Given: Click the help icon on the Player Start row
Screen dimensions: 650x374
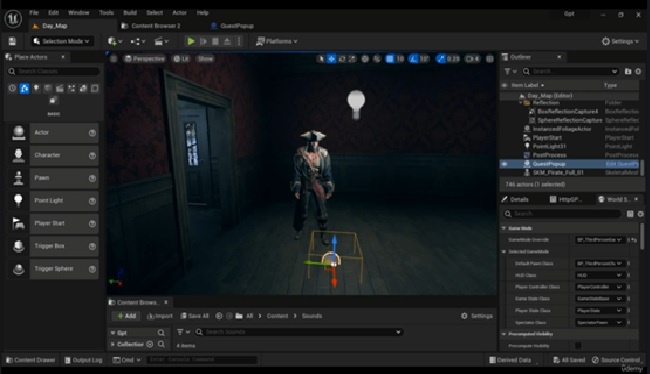Looking at the screenshot, I should [x=92, y=224].
